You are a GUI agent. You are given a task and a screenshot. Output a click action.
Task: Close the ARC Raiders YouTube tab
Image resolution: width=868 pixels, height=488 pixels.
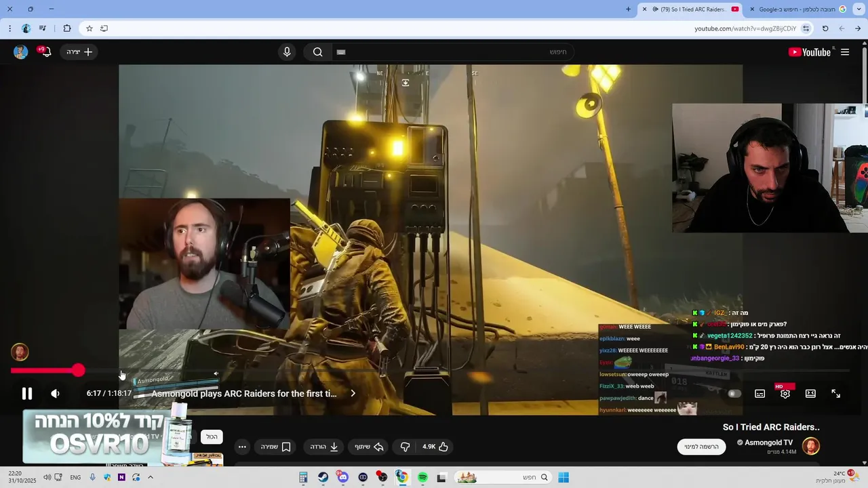(x=645, y=9)
